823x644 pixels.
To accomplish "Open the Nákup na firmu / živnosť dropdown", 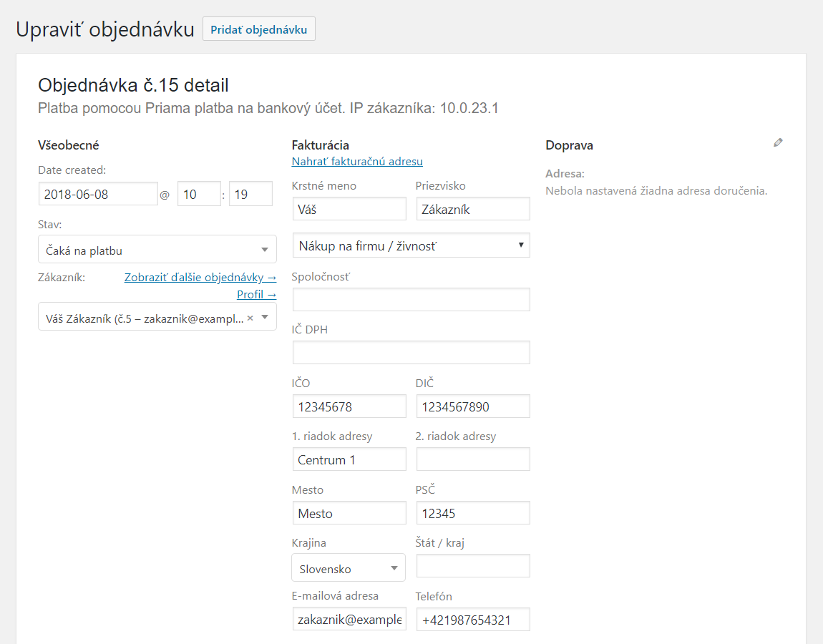I will coord(411,245).
